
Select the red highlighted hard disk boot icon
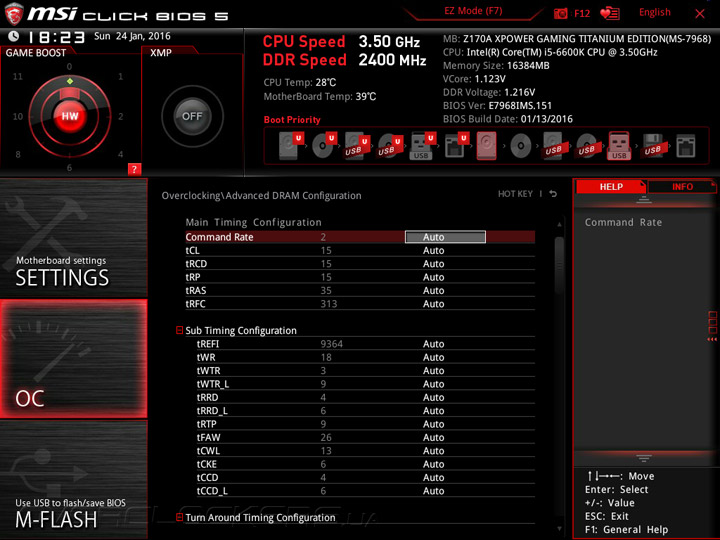[486, 146]
